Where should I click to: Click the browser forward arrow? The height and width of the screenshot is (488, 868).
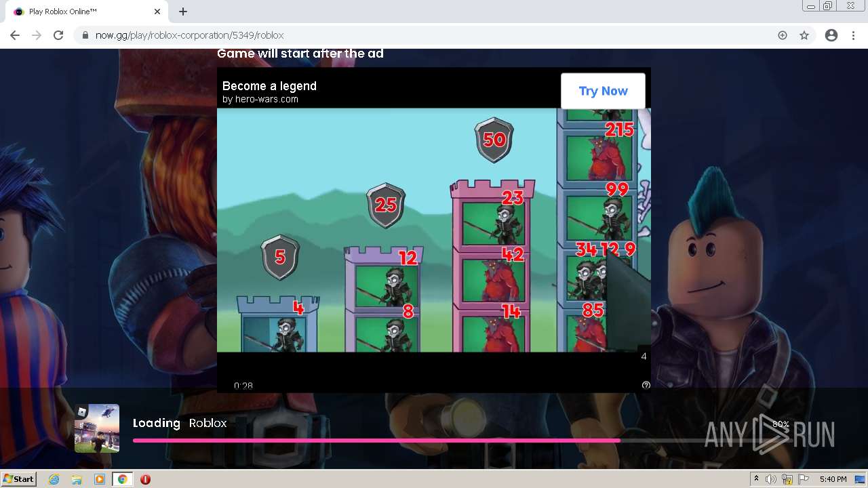click(37, 35)
